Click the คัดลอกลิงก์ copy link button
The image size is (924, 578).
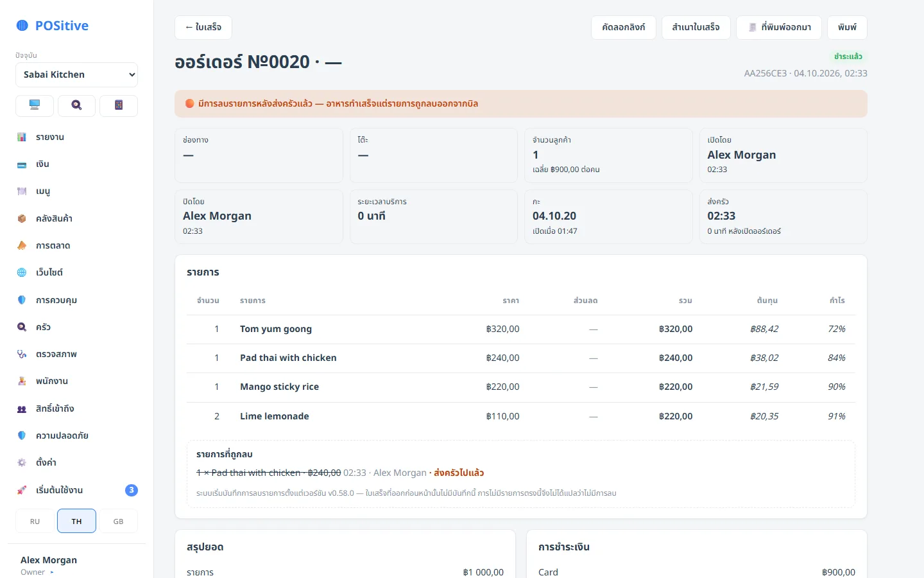click(624, 28)
